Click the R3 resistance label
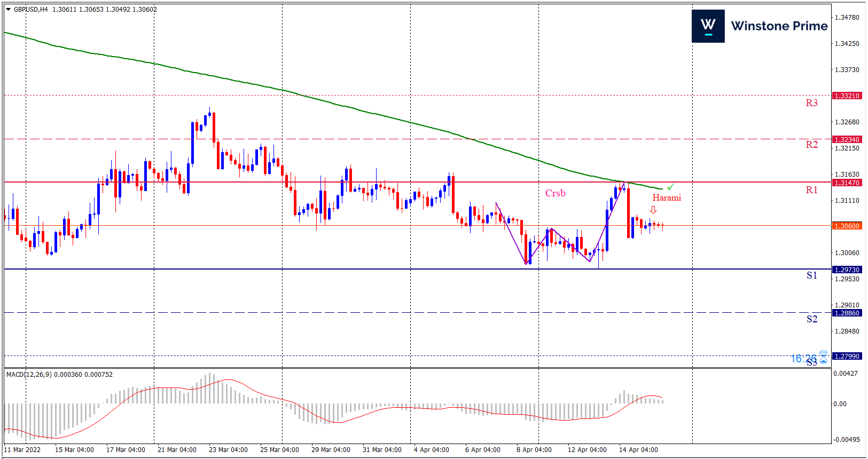 811,103
